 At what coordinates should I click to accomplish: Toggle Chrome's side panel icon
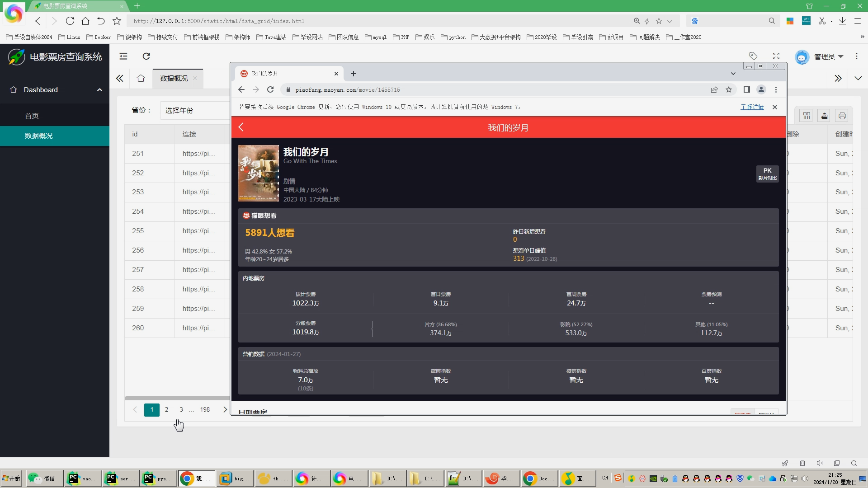coord(747,90)
